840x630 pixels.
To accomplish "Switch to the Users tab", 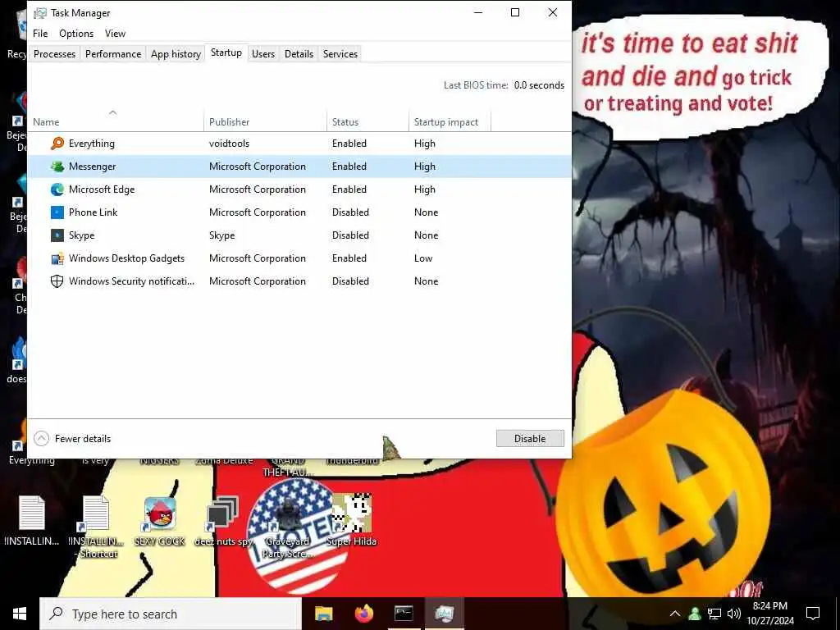I will point(263,53).
